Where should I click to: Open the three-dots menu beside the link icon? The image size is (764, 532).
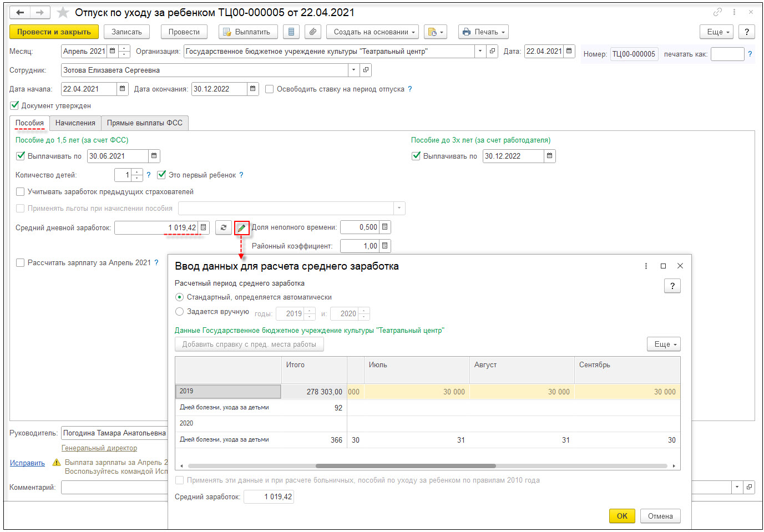click(x=734, y=12)
